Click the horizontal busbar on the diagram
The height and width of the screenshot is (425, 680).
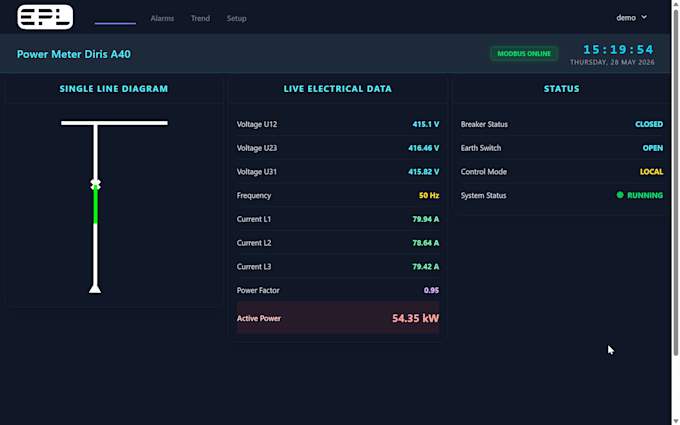(114, 123)
